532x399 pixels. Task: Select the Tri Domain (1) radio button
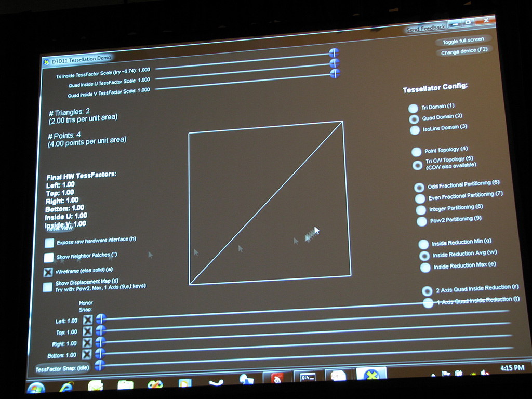click(413, 108)
